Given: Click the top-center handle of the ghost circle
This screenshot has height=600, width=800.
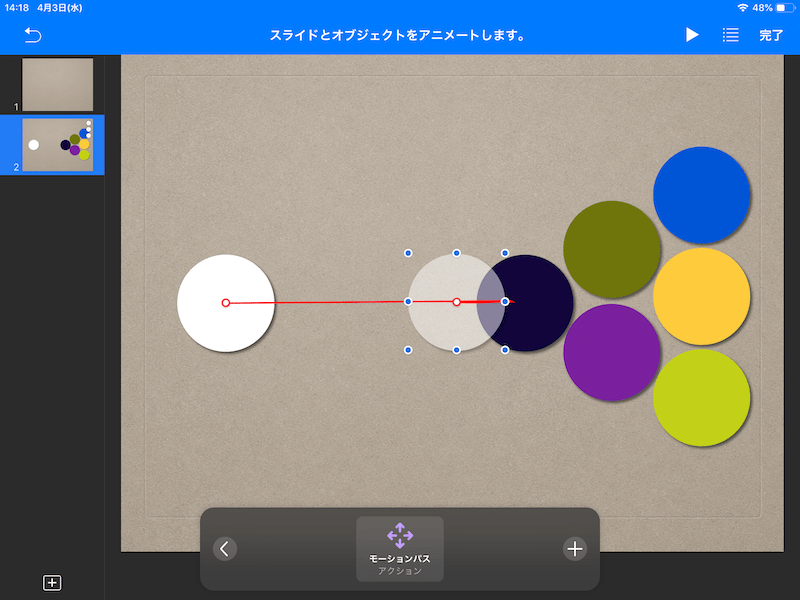Looking at the screenshot, I should tap(457, 253).
